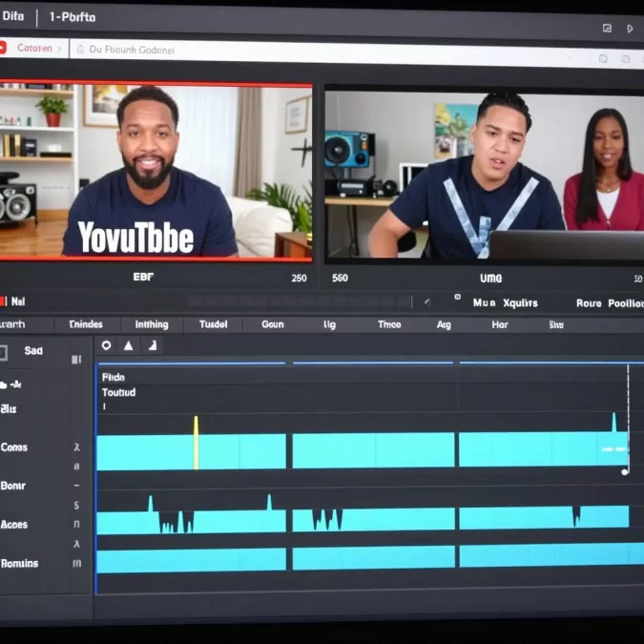Click the Nel label beside the red icon
The image size is (644, 644).
click(x=18, y=301)
